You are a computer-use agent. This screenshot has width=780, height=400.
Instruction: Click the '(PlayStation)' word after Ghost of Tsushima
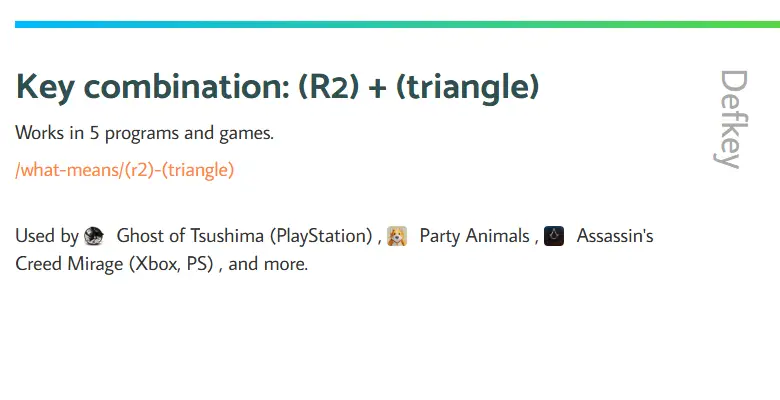tap(321, 236)
